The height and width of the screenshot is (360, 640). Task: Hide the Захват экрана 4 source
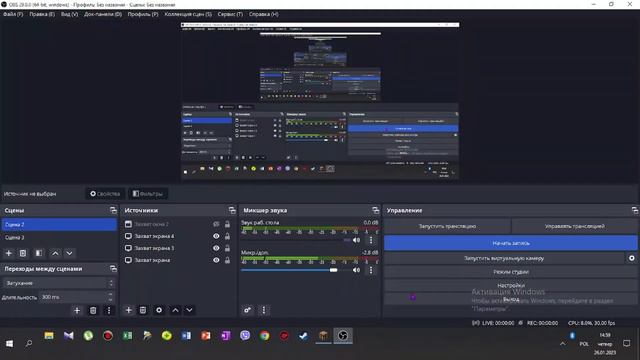pyautogui.click(x=216, y=236)
